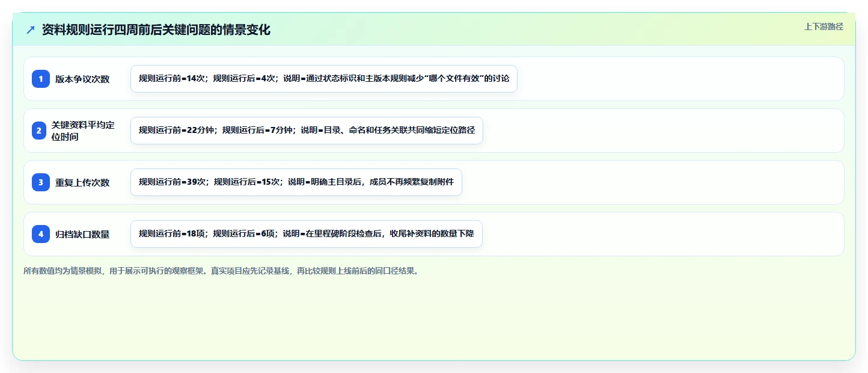Select the 版本争议次数 label
Screen dimensions: 868x373
82,79
